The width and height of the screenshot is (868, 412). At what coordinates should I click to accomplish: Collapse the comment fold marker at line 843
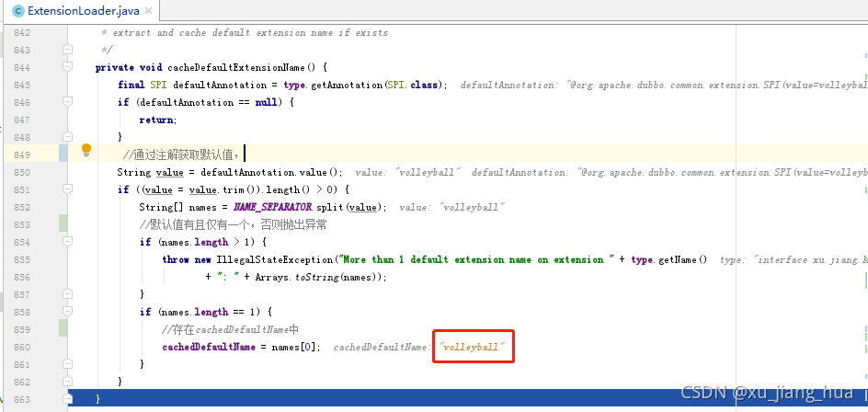pyautogui.click(x=67, y=50)
